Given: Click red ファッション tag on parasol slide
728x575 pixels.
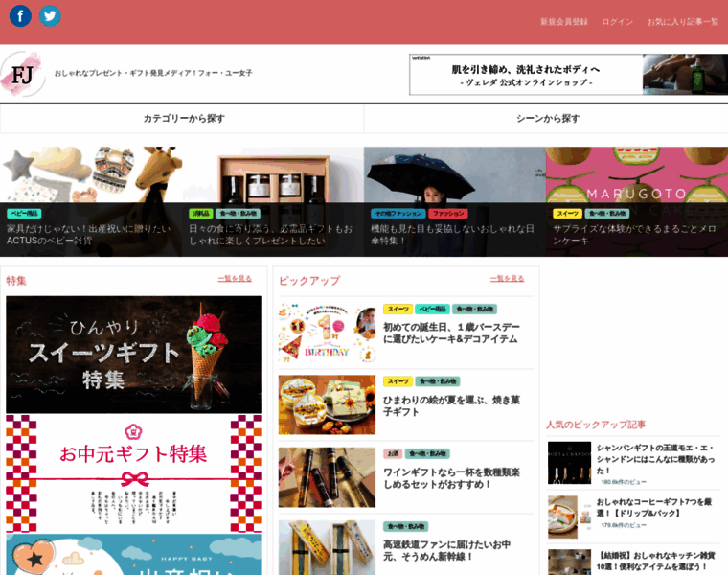Looking at the screenshot, I should 448,213.
